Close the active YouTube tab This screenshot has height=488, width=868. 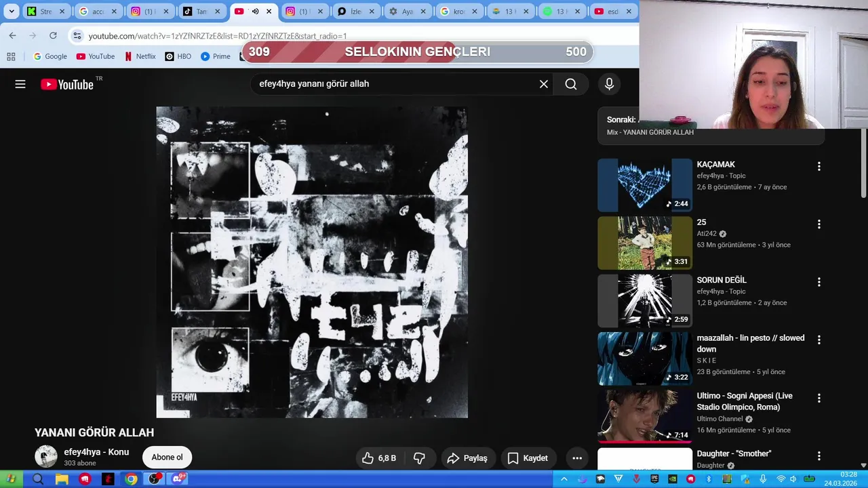click(269, 12)
